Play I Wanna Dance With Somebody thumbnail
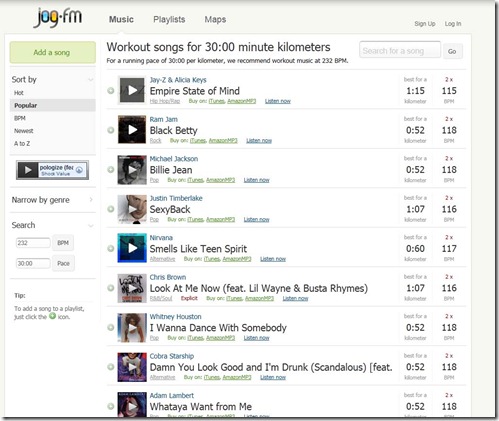The width and height of the screenshot is (499, 421). (x=132, y=327)
